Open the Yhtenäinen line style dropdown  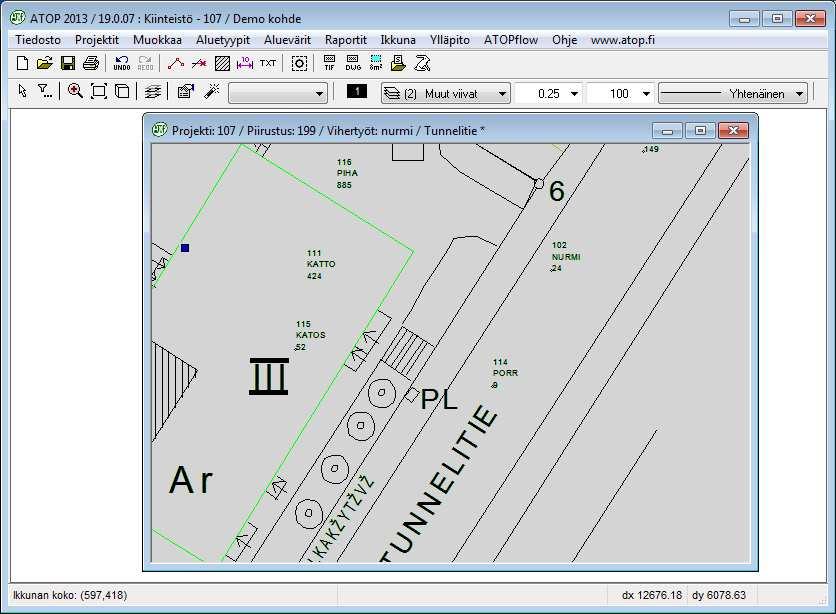[x=733, y=93]
